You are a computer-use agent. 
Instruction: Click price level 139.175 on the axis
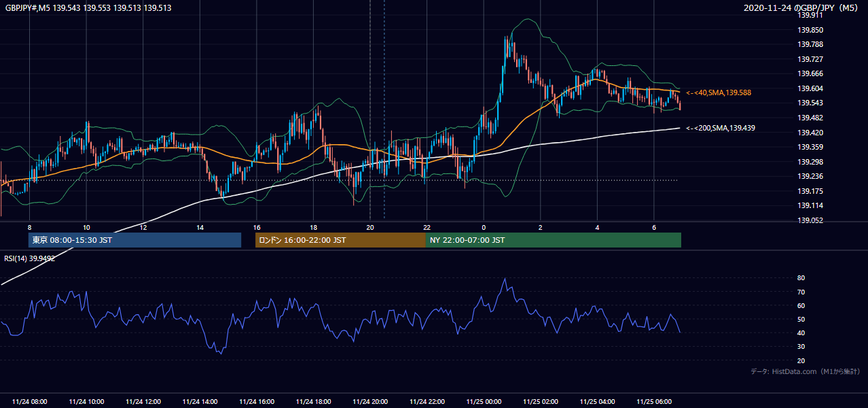point(810,191)
